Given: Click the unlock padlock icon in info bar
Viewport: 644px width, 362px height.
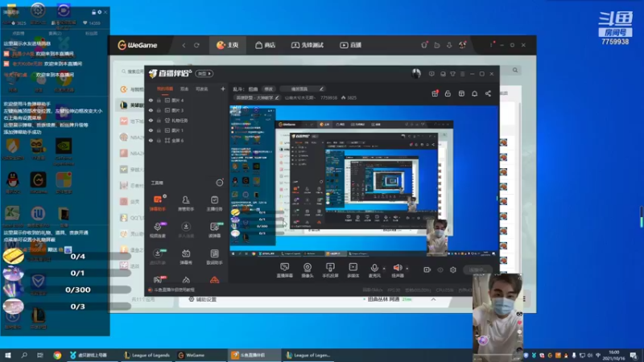Looking at the screenshot, I should click(x=448, y=93).
